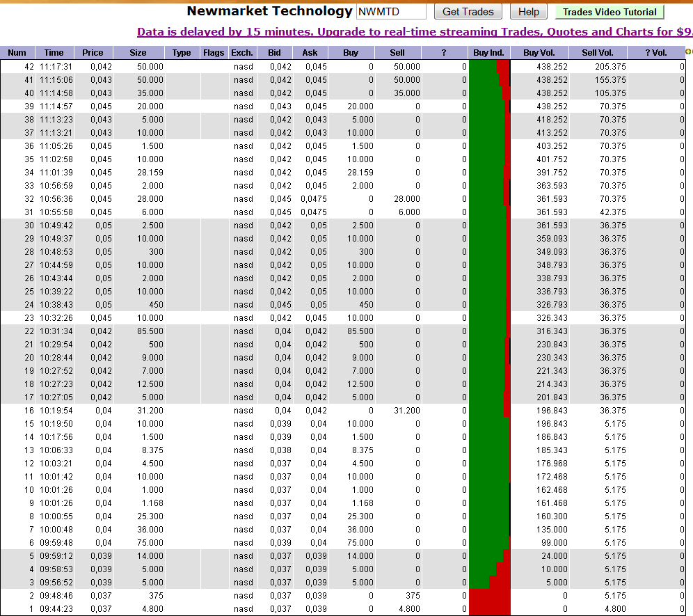
Task: Click the buy indicator bar of trade 3
Action: point(489,583)
